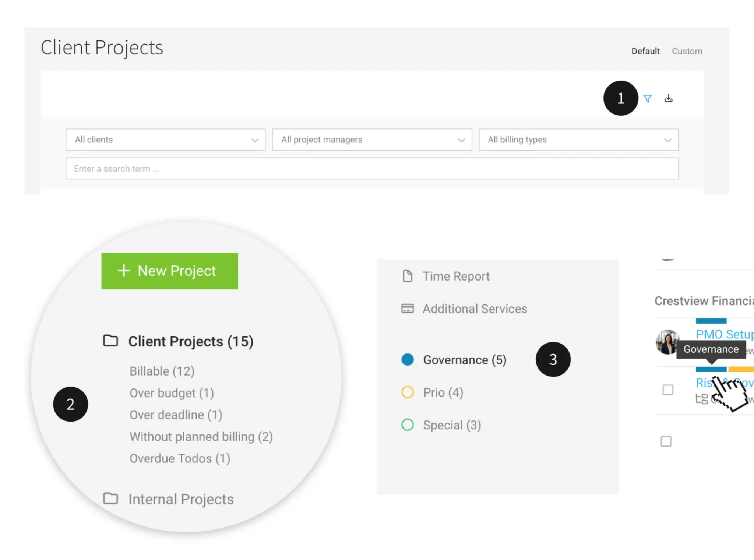The height and width of the screenshot is (560, 754).
Task: Click the green Special label circle
Action: pyautogui.click(x=408, y=425)
